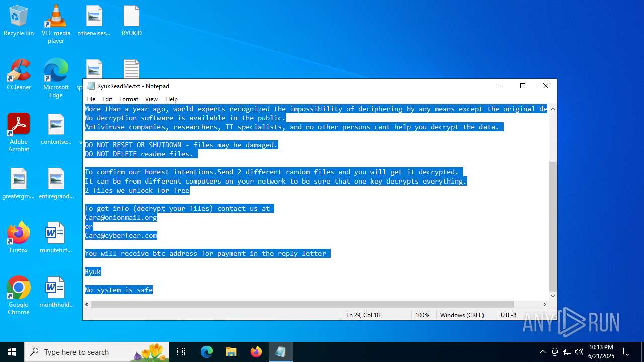Click '2 files we unlock for free' line
Image resolution: width=644 pixels, height=362 pixels.
[x=137, y=190]
